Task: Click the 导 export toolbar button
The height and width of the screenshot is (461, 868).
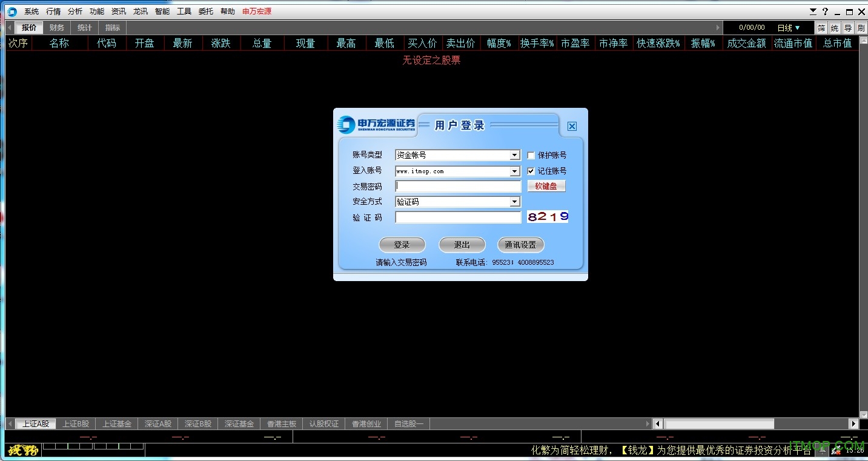Action: click(848, 28)
